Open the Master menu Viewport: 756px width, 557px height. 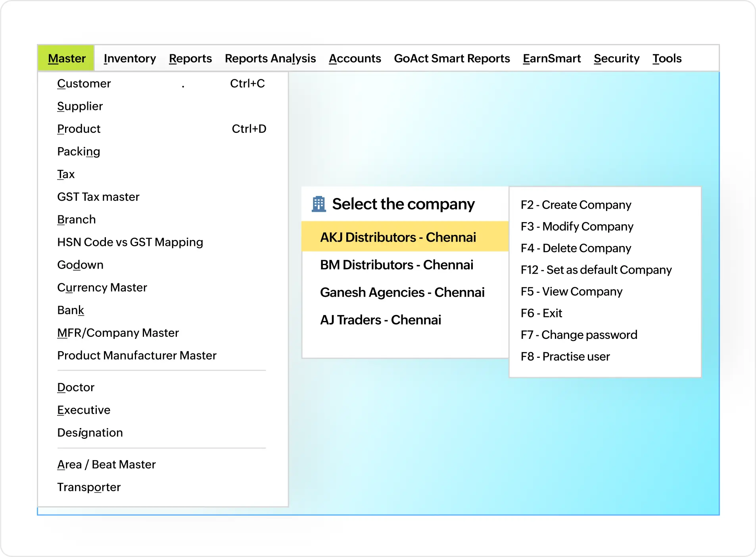pos(66,58)
